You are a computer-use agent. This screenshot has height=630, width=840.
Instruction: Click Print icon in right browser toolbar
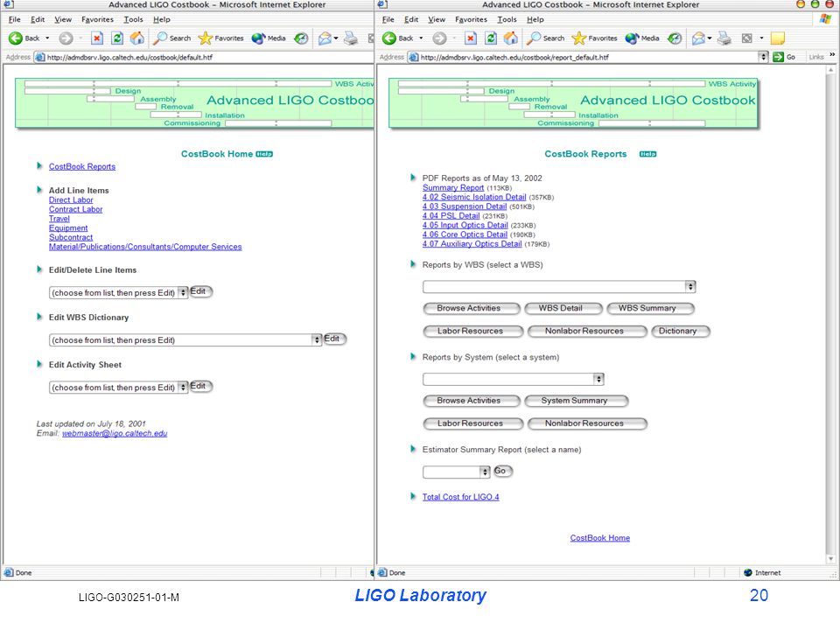[x=724, y=38]
